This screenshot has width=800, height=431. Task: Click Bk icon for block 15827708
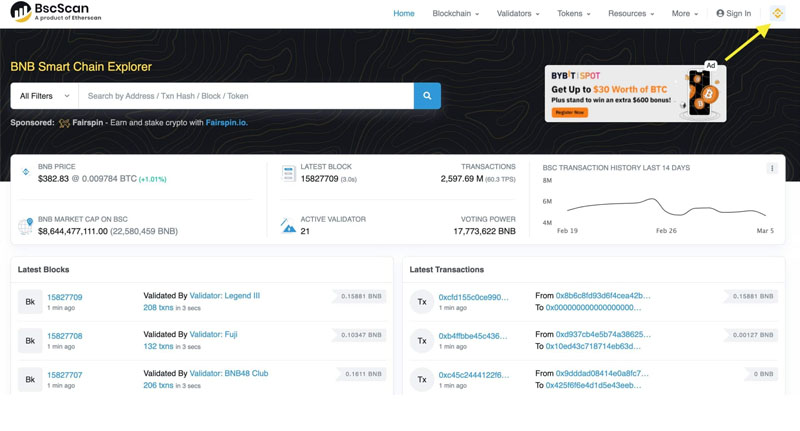coord(30,341)
